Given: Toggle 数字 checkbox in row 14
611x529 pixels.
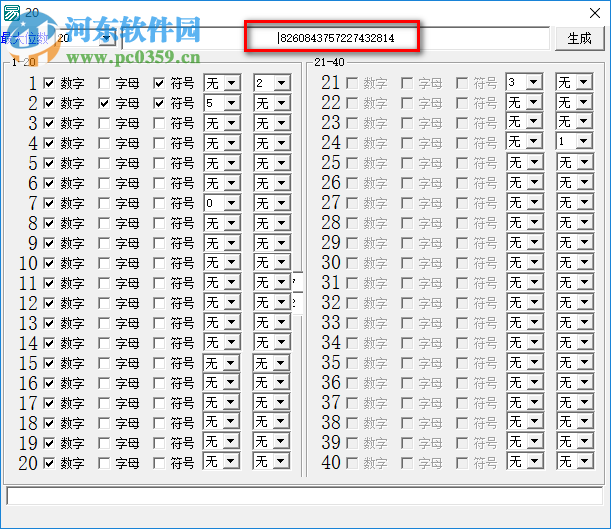Looking at the screenshot, I should 49,343.
